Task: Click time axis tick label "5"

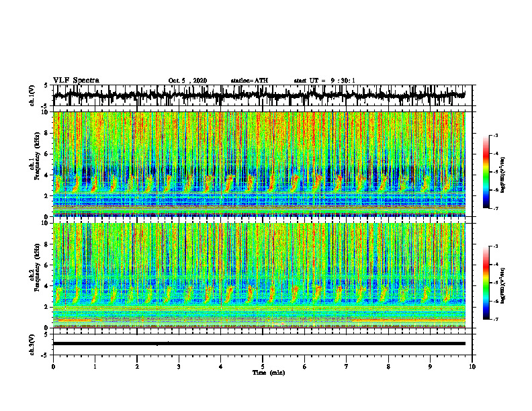Action: [263, 367]
